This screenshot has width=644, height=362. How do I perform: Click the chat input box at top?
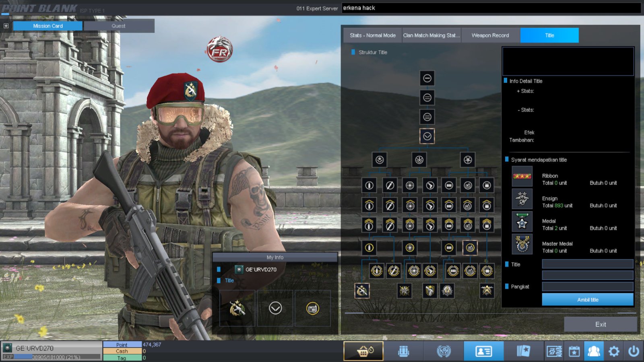coord(491,8)
